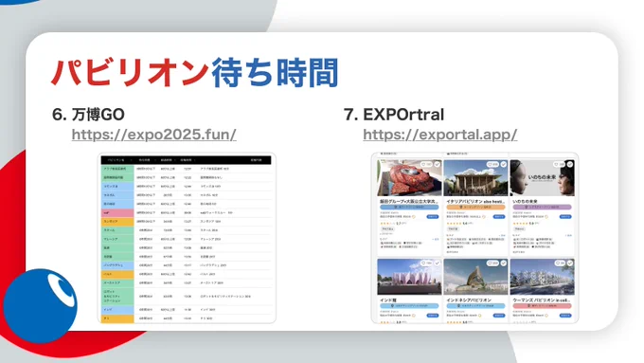Click the blue button on the インド館 card

coord(433,316)
